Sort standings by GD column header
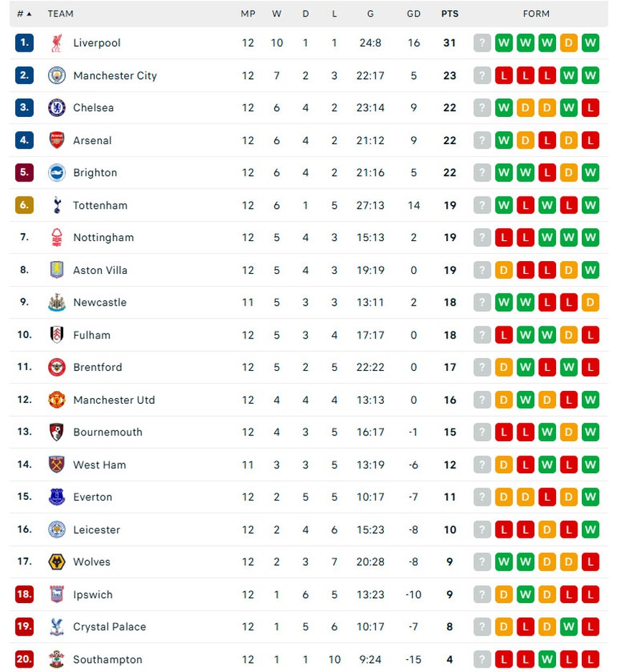 [413, 14]
